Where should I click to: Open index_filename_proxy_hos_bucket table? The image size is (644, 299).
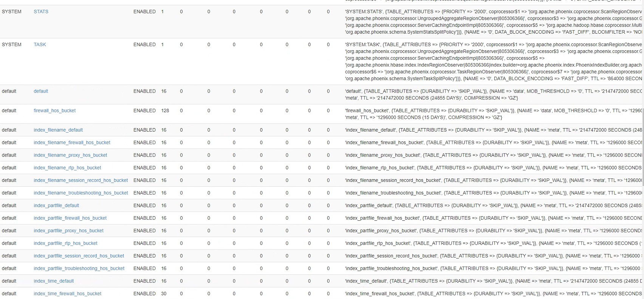tap(70, 155)
